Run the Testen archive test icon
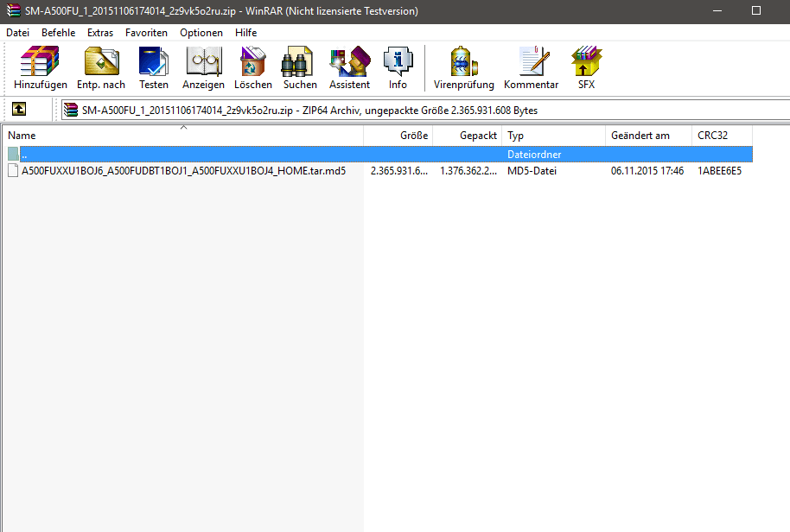Screen dimensions: 790x532 coord(154,61)
